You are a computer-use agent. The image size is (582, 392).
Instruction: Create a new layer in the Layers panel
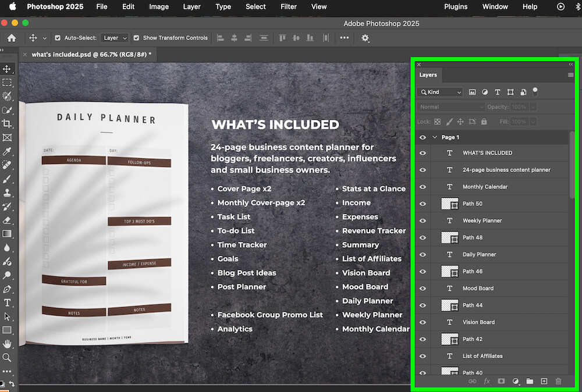(x=544, y=381)
